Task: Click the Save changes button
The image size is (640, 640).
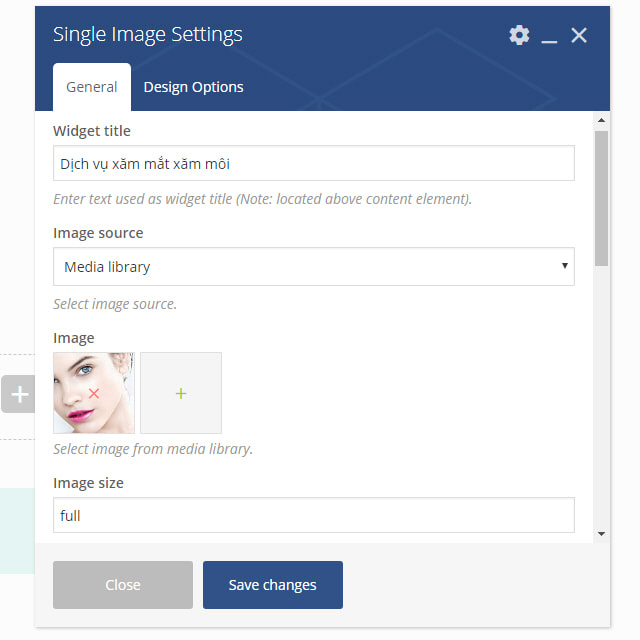Action: (x=273, y=585)
